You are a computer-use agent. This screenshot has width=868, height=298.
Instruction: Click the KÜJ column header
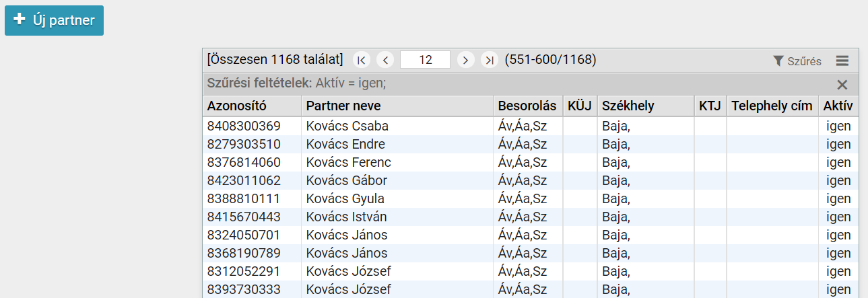point(579,106)
